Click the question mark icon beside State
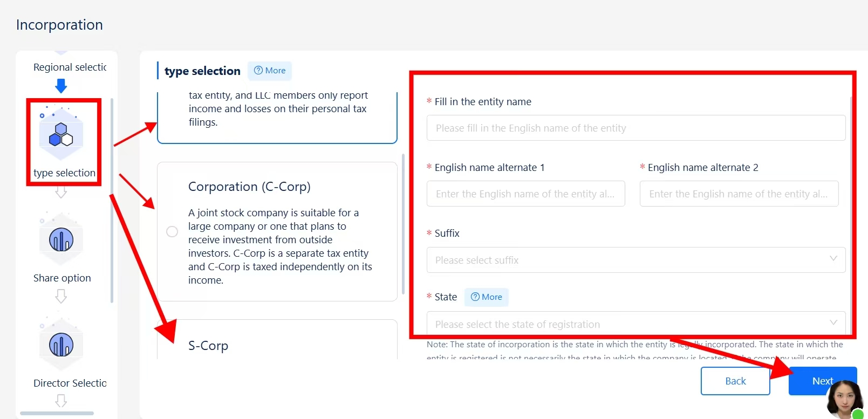Viewport: 868px width, 419px height. click(x=475, y=297)
